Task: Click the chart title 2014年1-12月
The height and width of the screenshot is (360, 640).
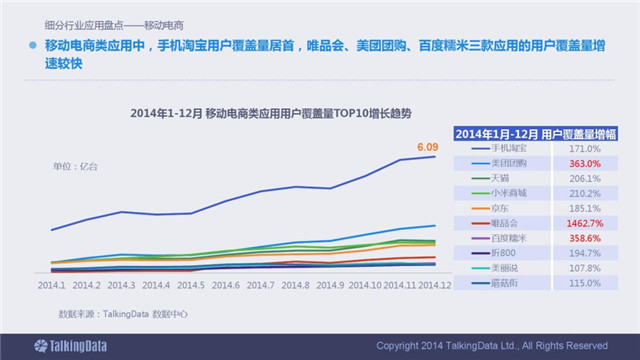Action: click(x=166, y=113)
